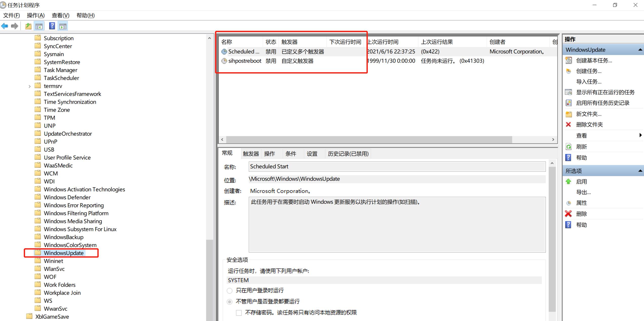Select the sihpostreboot task in the list
The height and width of the screenshot is (321, 644).
tap(245, 61)
